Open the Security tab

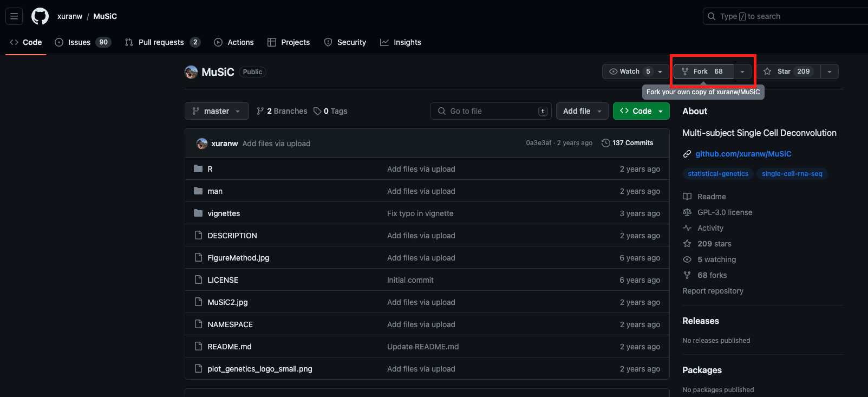(345, 42)
